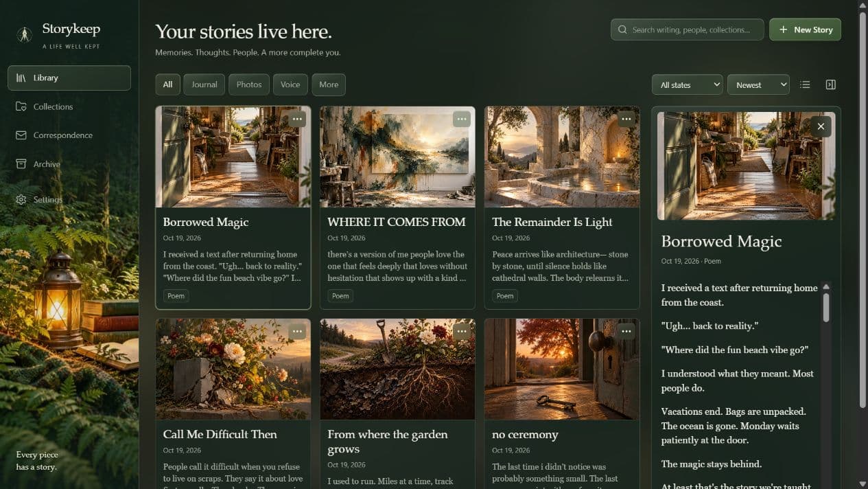Open Settings from the sidebar
868x489 pixels.
pos(69,200)
